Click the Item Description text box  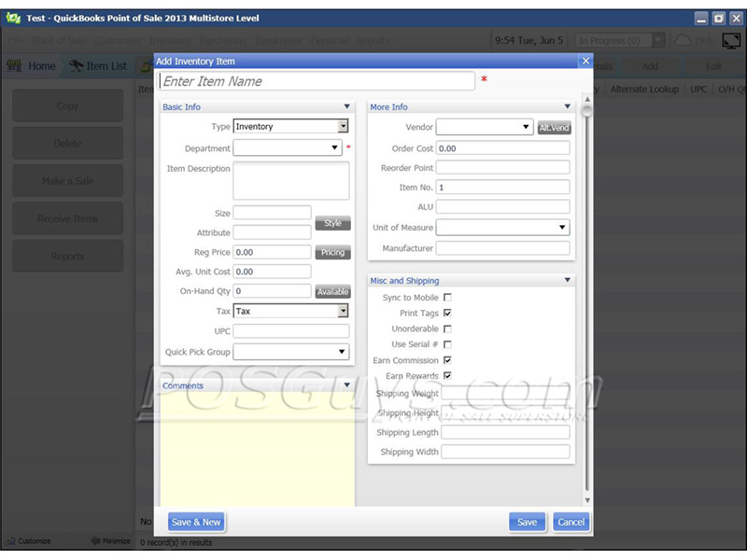tap(291, 180)
